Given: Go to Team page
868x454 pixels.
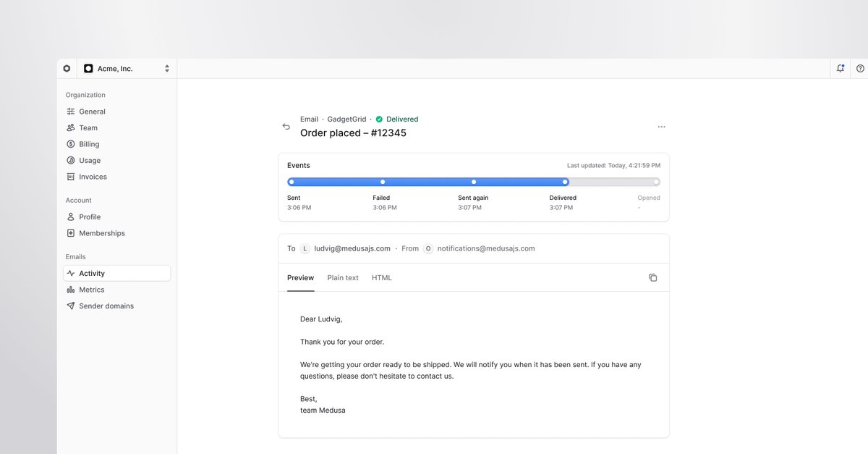Looking at the screenshot, I should click(x=116, y=128).
